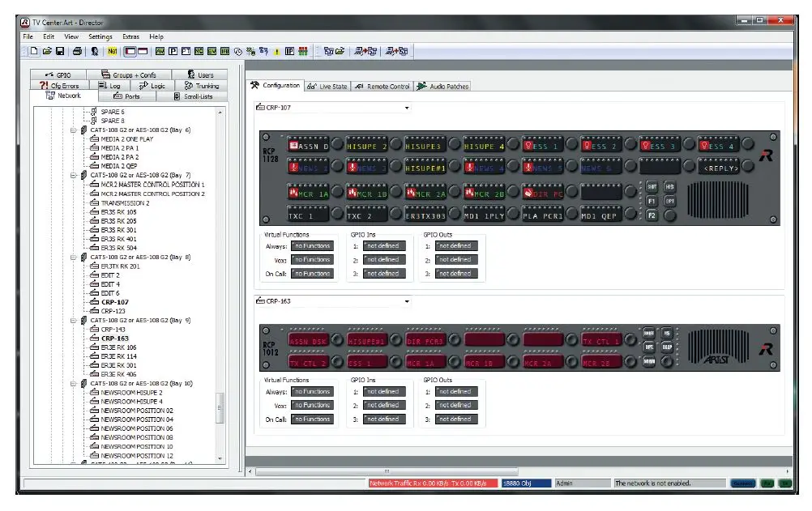Image resolution: width=812 pixels, height=511 pixels.
Task: Save the configuration with floppy icon
Action: pyautogui.click(x=60, y=51)
